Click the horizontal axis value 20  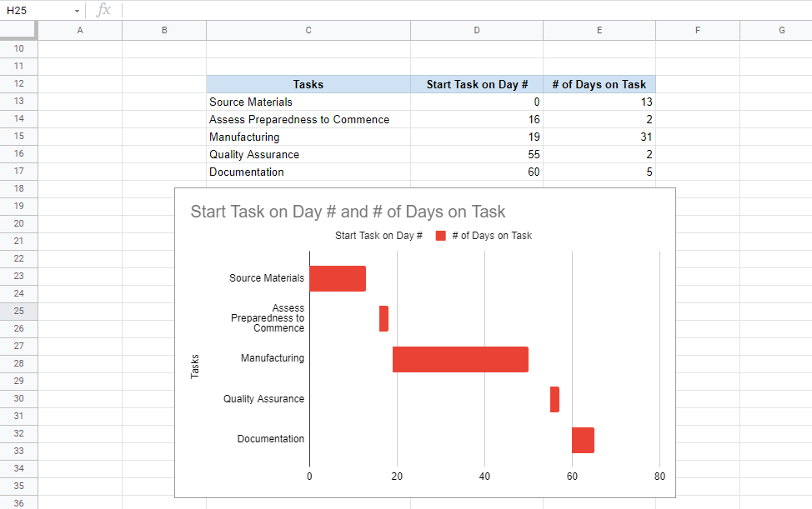(x=397, y=477)
